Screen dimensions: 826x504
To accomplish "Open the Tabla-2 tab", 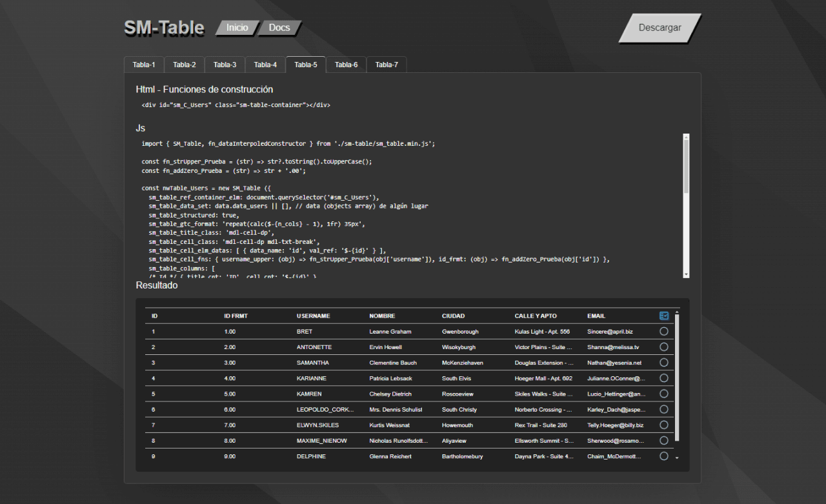I will [184, 65].
